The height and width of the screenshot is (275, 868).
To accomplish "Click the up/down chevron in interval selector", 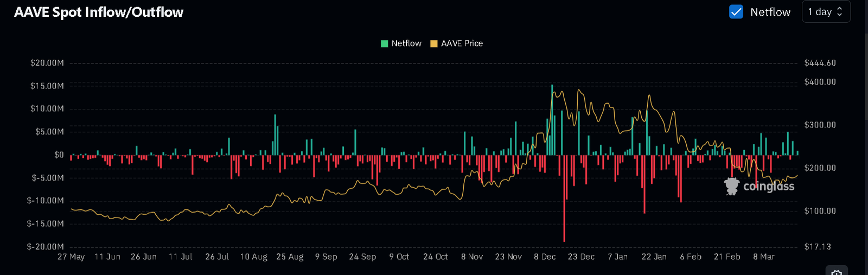I will [x=840, y=12].
